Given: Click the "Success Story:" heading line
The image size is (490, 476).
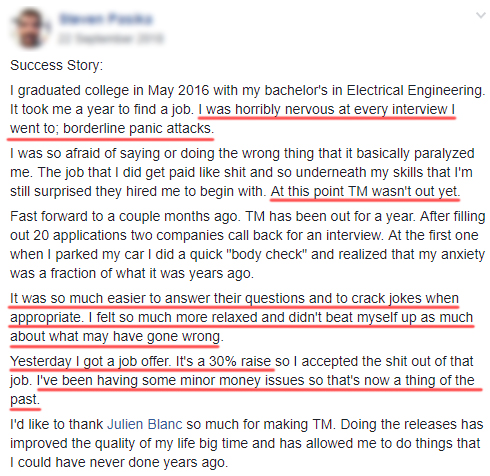Looking at the screenshot, I should 56,65.
